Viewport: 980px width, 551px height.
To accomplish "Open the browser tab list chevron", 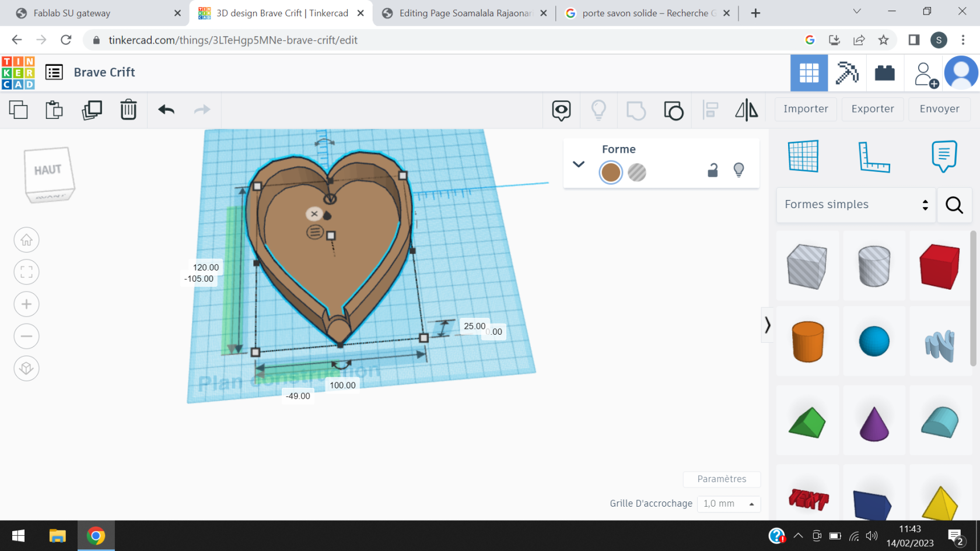I will (856, 12).
